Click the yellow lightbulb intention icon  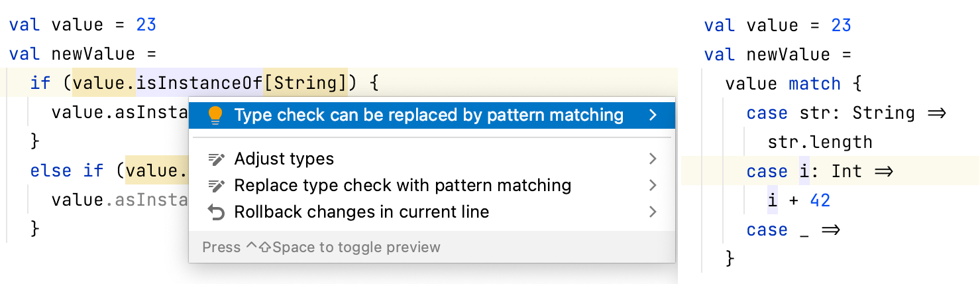click(x=215, y=115)
